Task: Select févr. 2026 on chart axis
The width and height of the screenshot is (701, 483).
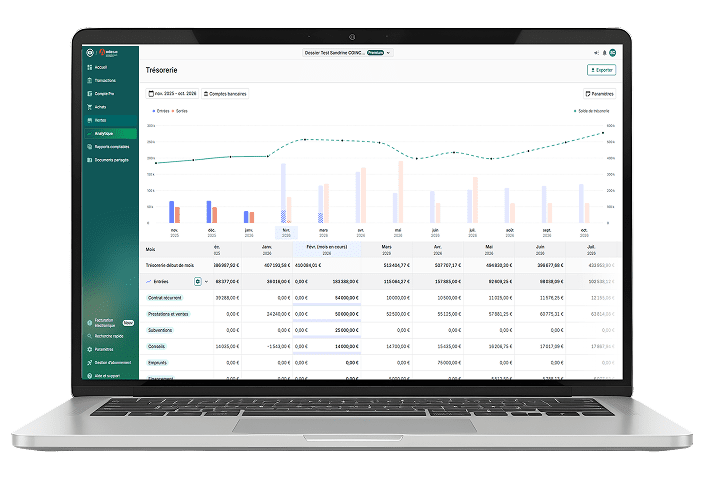Action: coord(286,233)
